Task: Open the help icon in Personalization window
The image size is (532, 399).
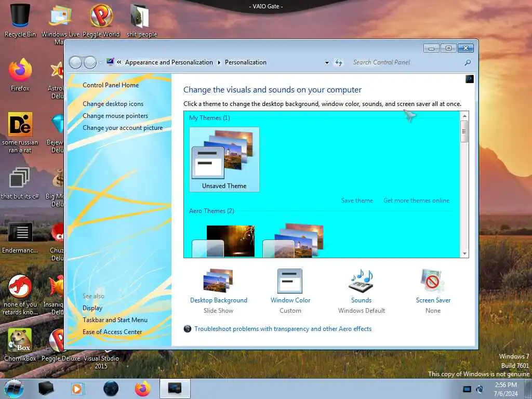Action: click(470, 79)
